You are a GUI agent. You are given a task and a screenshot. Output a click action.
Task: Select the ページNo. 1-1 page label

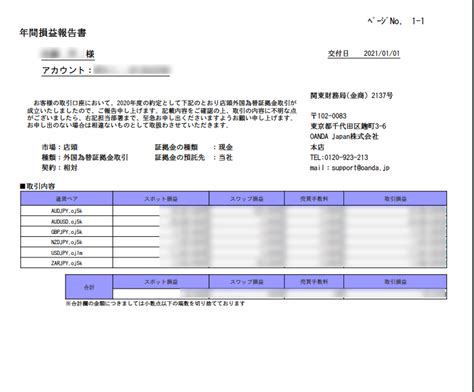click(396, 21)
